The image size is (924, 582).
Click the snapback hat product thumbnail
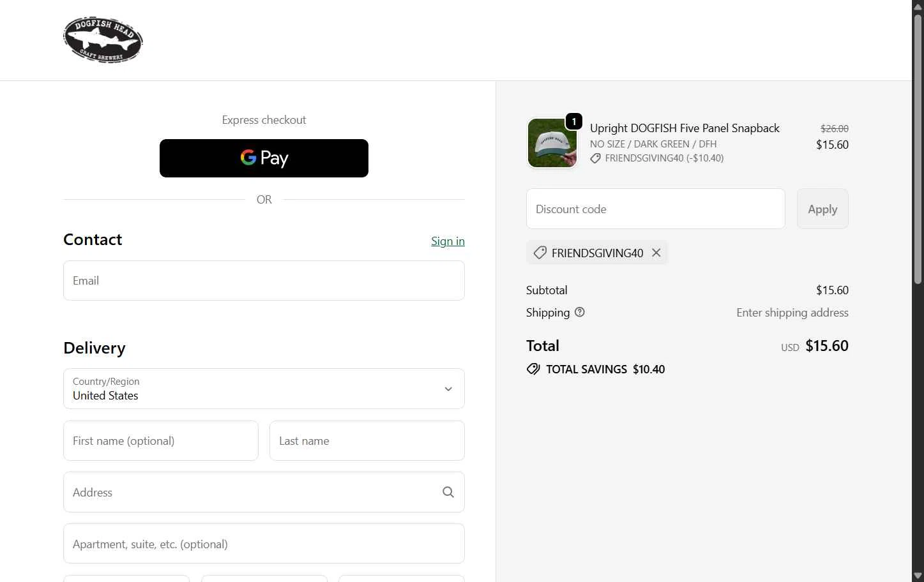click(552, 143)
